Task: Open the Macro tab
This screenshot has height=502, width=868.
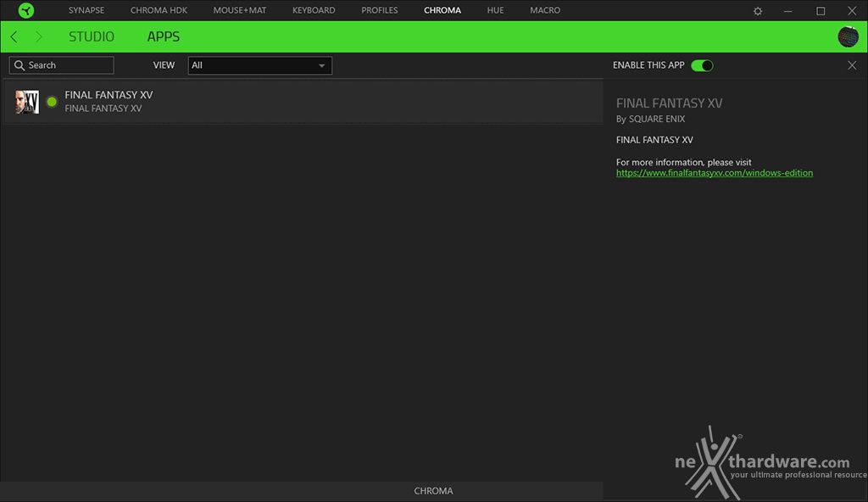Action: click(x=545, y=10)
